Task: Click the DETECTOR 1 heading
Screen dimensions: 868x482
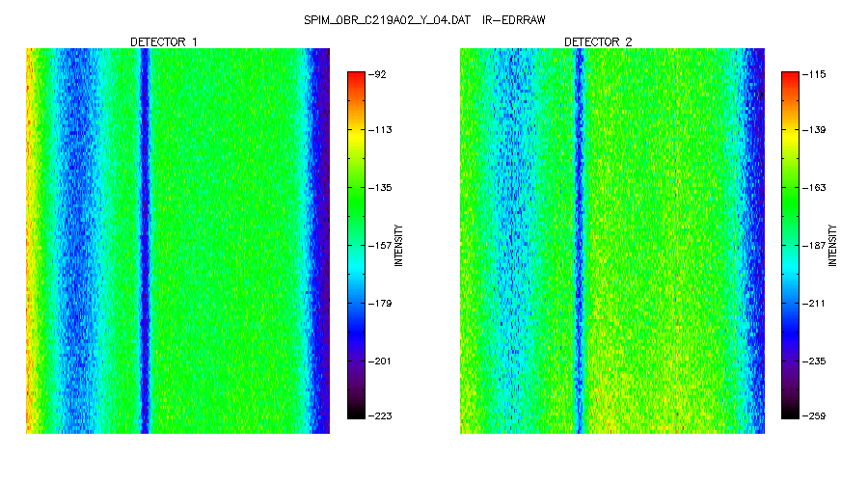Action: (163, 42)
